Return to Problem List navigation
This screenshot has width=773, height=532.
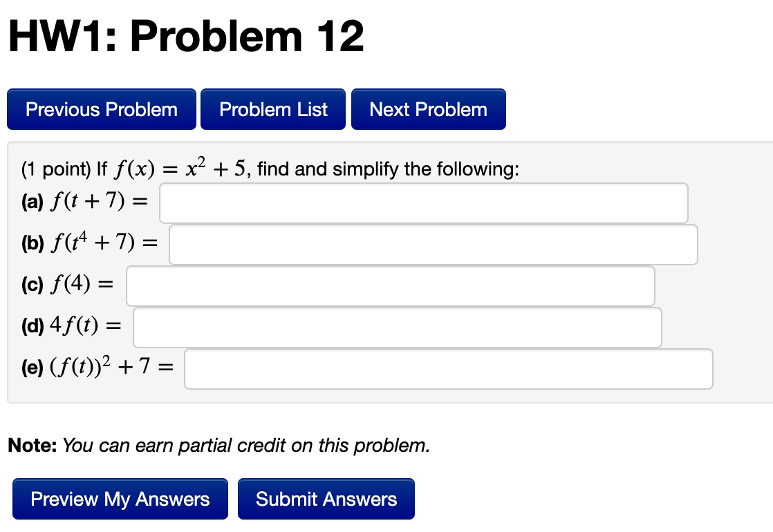272,108
